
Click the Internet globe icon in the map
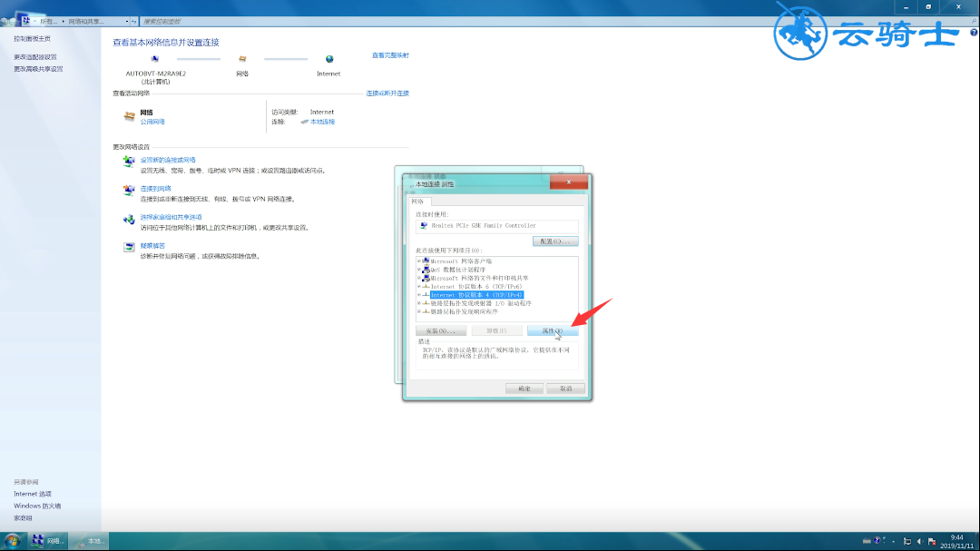[x=329, y=59]
